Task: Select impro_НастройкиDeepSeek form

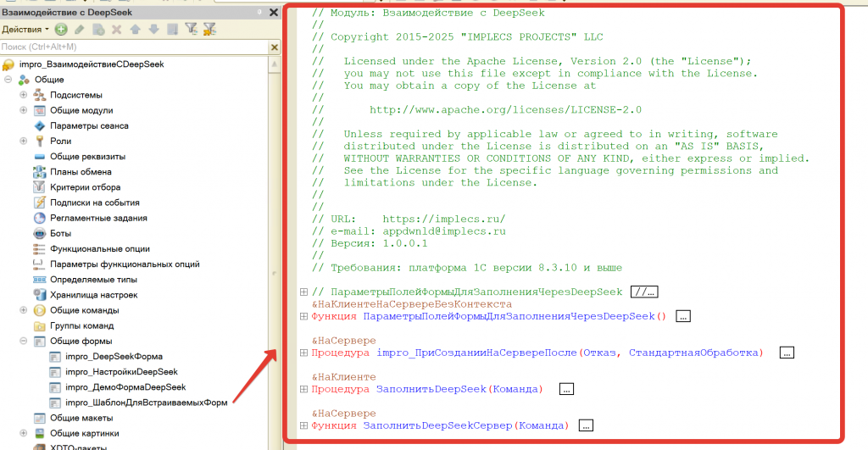Action: (121, 372)
